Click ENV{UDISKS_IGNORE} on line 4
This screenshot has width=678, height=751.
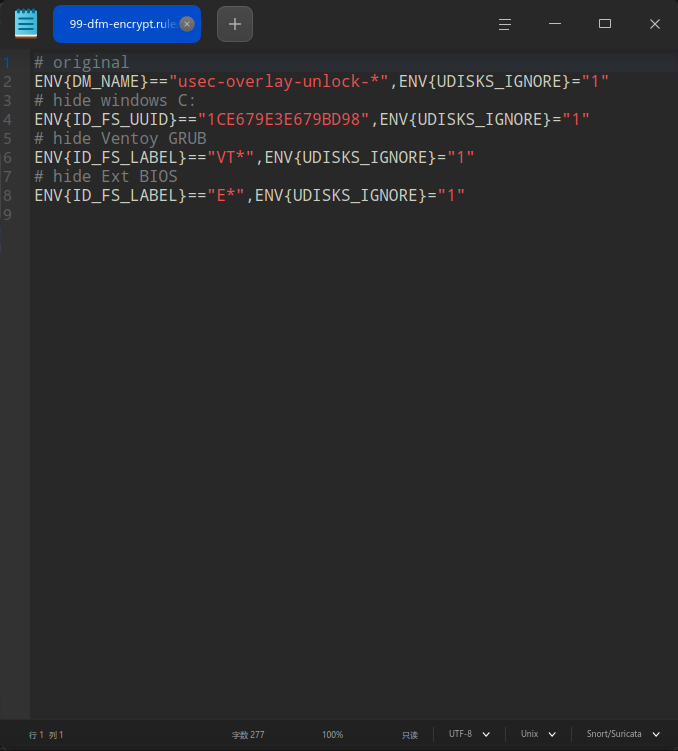[x=465, y=119]
